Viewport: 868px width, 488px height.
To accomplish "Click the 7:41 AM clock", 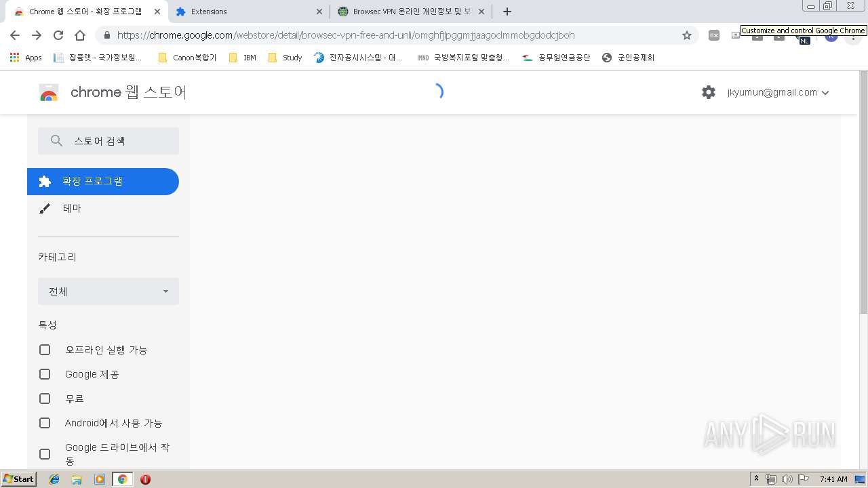I will tap(833, 479).
